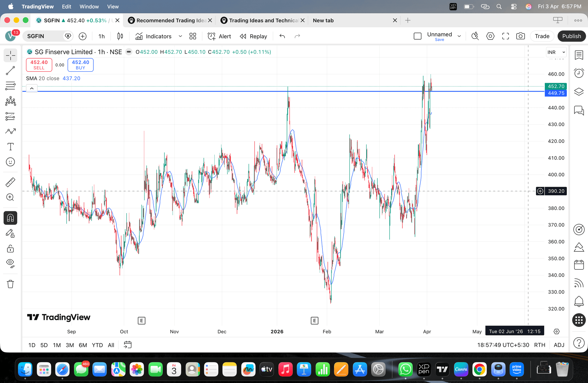Open time axis settings gear
Image resolution: width=588 pixels, height=383 pixels.
tap(556, 331)
